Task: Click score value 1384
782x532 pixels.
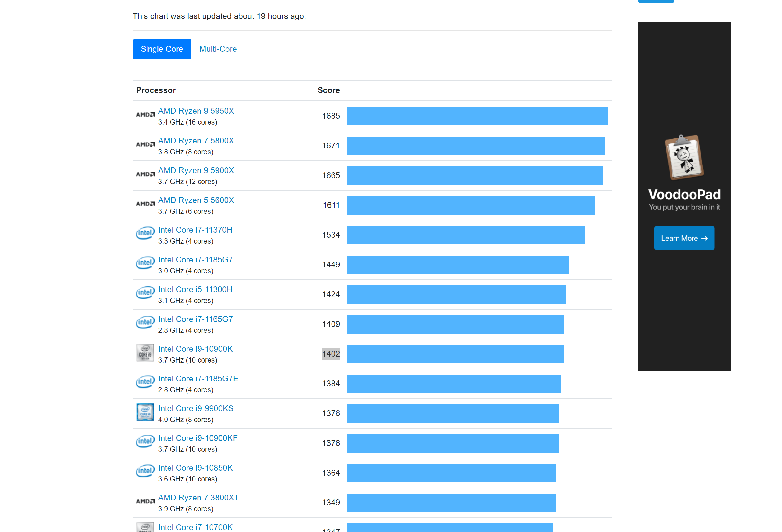Action: pyautogui.click(x=331, y=384)
